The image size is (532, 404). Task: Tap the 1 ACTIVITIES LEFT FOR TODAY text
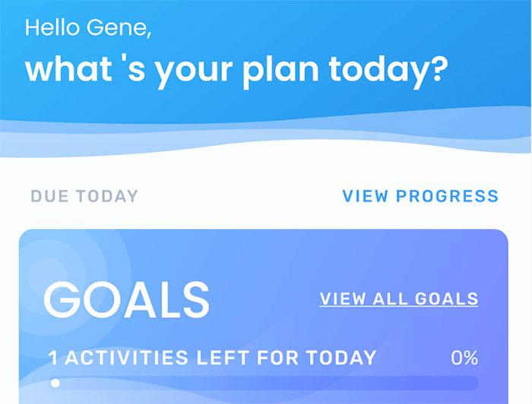click(213, 357)
